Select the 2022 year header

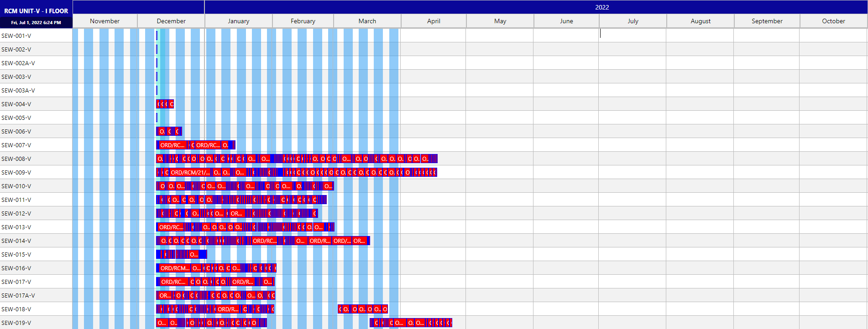click(x=601, y=7)
